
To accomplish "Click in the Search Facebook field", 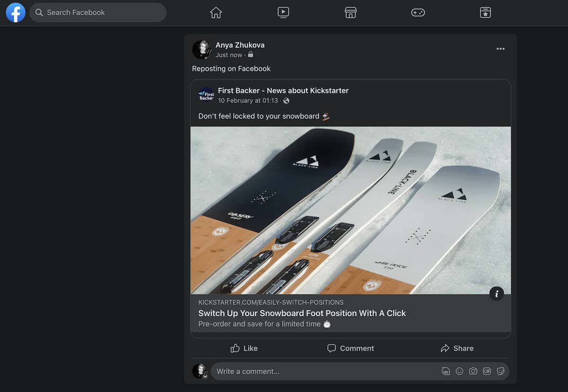I will [98, 12].
